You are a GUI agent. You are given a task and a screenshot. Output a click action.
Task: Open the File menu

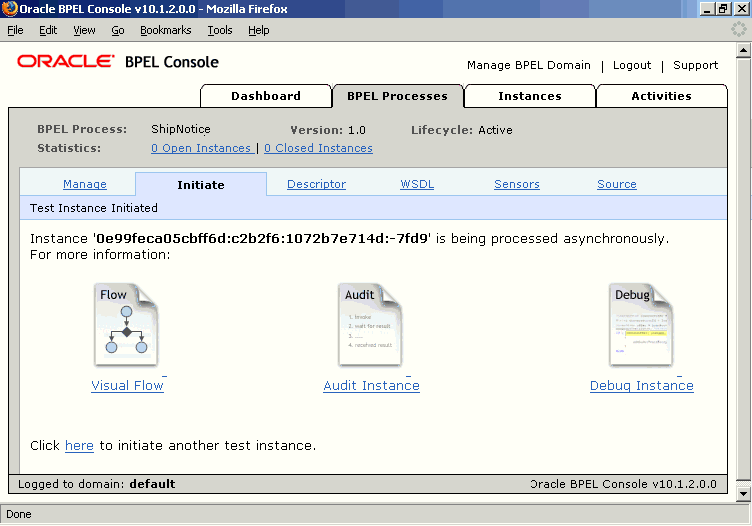coord(15,30)
